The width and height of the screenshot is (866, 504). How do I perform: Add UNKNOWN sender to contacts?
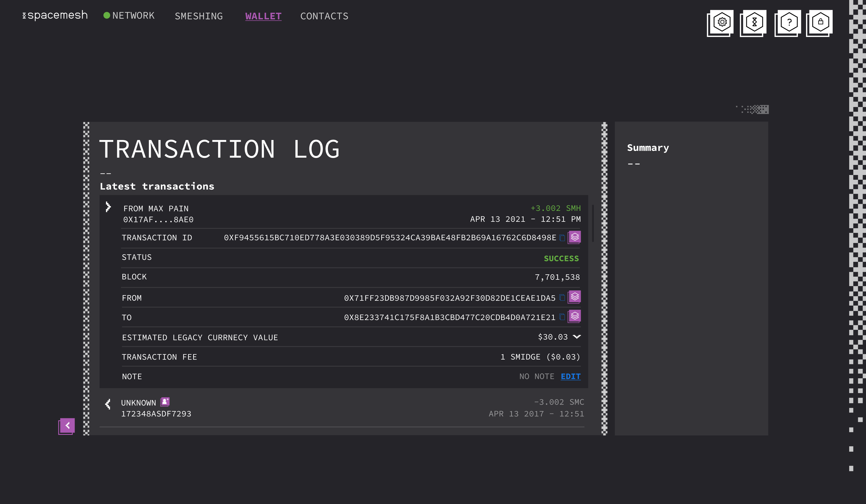click(x=165, y=402)
